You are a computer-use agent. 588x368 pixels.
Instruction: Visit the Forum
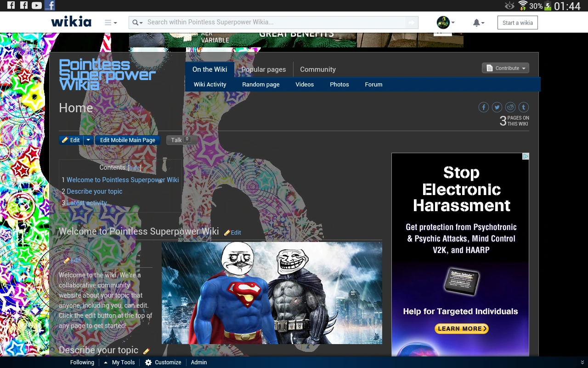[373, 85]
